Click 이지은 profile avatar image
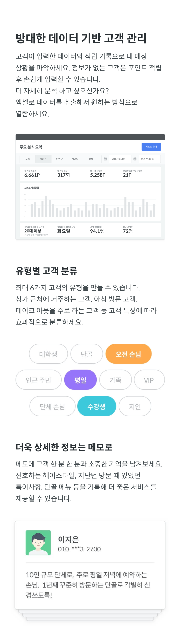Image resolution: width=180 pixels, height=644 pixels. [38, 543]
